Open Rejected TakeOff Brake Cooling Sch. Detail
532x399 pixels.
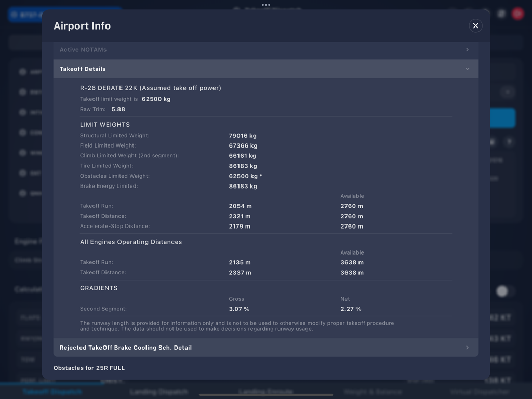click(x=265, y=348)
